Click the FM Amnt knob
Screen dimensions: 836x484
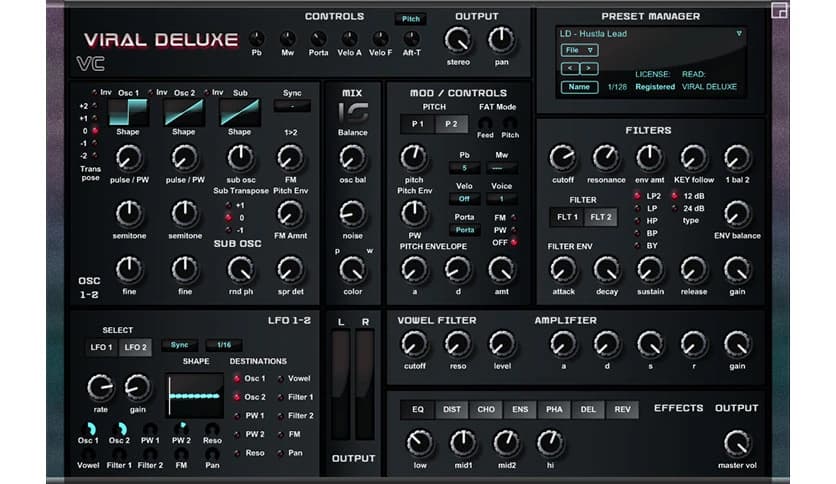(x=290, y=214)
